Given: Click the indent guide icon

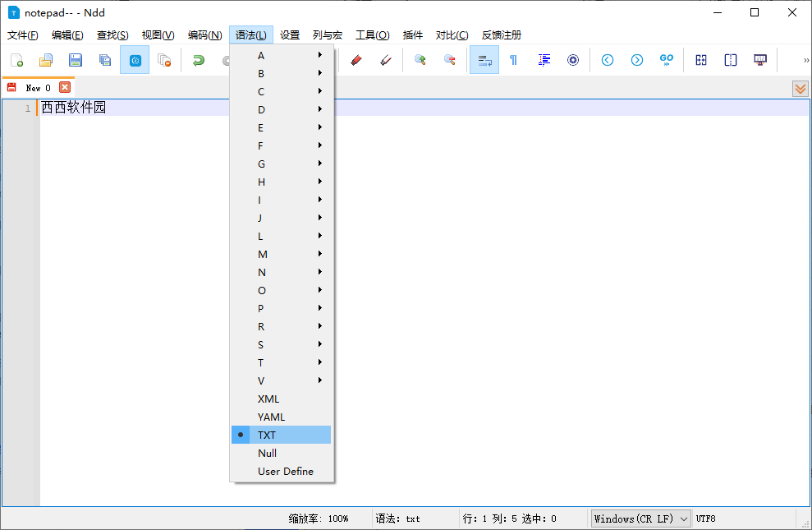Looking at the screenshot, I should (x=544, y=60).
